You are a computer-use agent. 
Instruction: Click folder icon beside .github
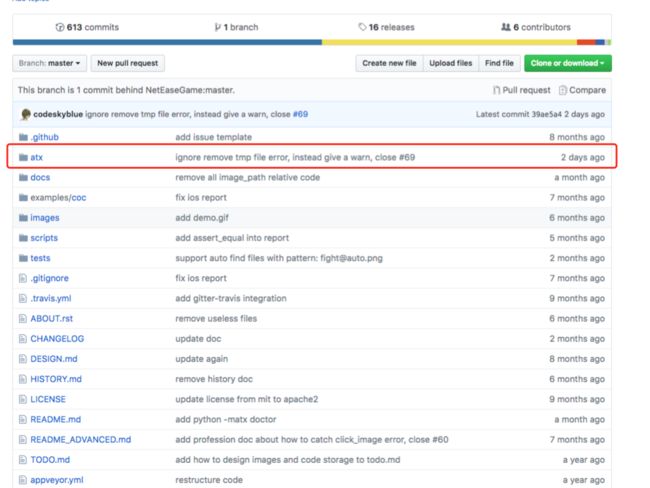pos(23,137)
